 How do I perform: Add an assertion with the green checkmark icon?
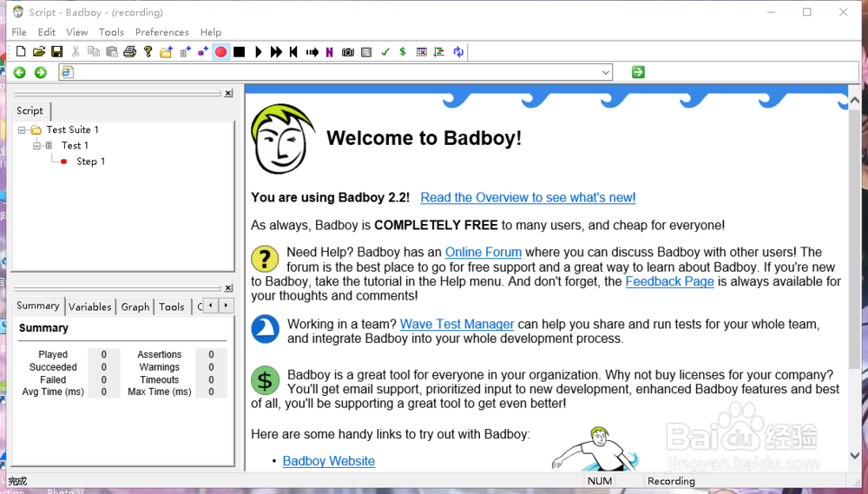(385, 52)
